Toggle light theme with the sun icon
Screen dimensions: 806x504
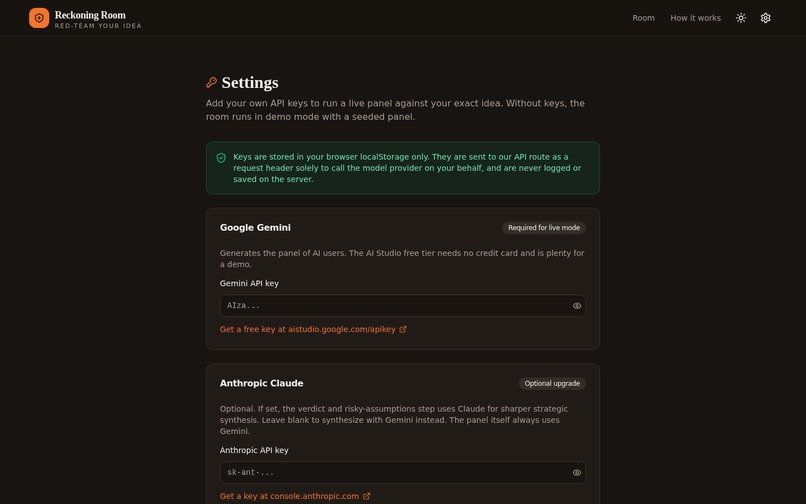[741, 18]
